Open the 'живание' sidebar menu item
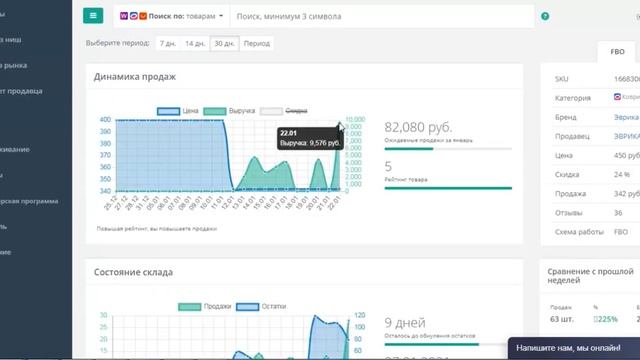This screenshot has width=640, height=360. point(15,149)
